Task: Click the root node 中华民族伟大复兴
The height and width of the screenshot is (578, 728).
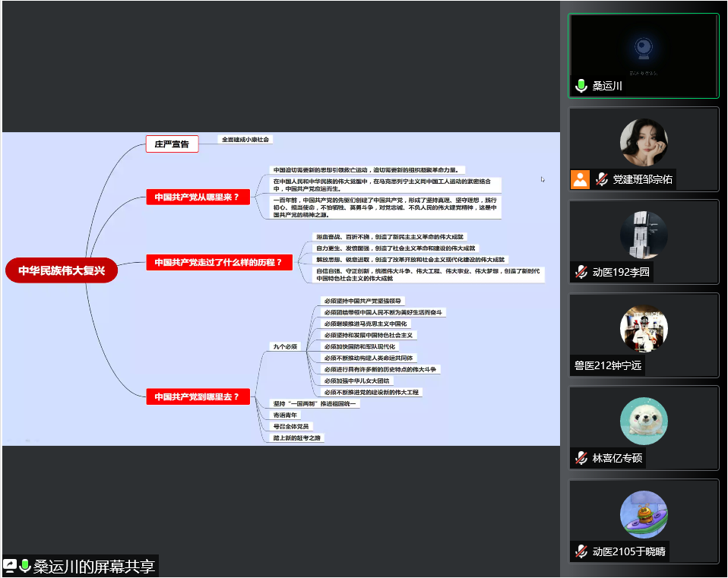Action: click(62, 270)
